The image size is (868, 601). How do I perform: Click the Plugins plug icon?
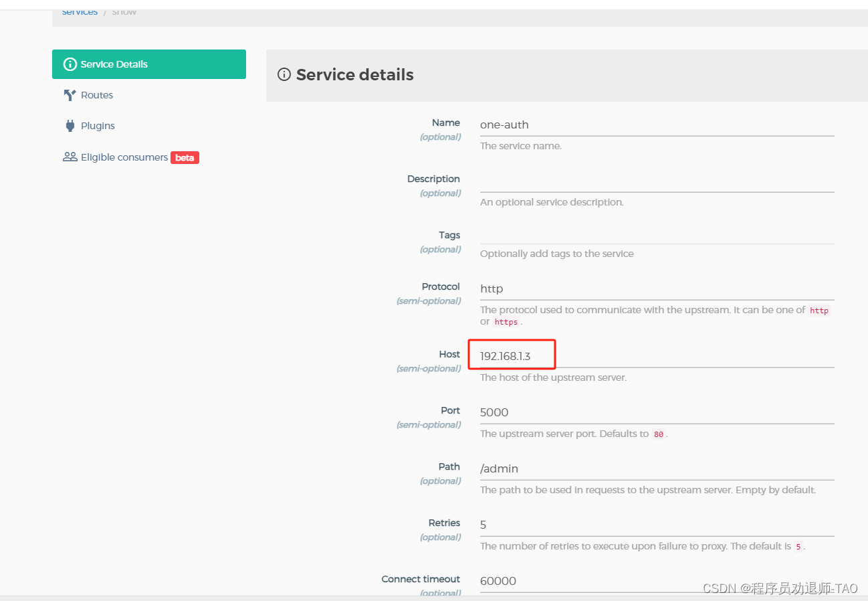[x=70, y=126]
